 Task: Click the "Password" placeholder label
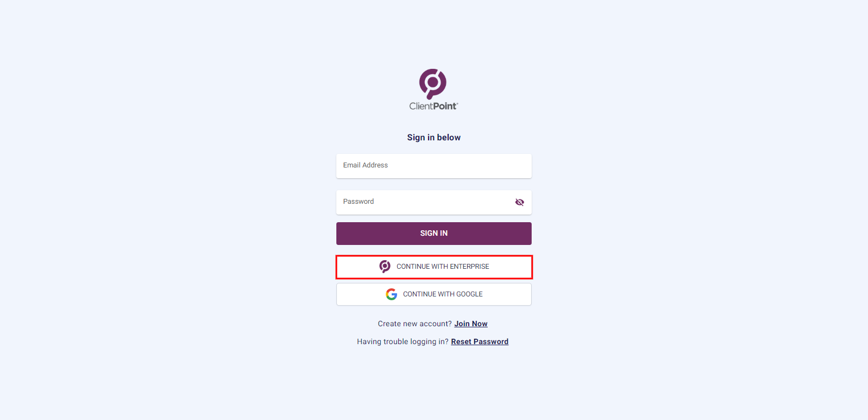tap(359, 202)
